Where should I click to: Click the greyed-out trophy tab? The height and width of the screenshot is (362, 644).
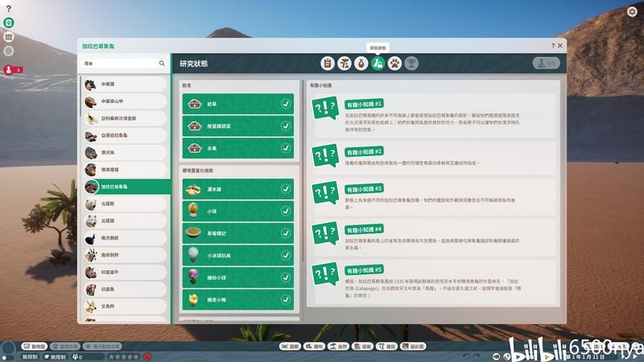pyautogui.click(x=411, y=64)
